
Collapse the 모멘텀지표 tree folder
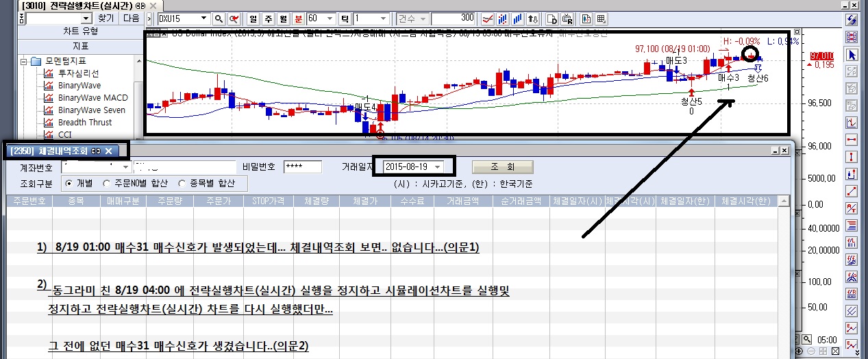pyautogui.click(x=24, y=61)
